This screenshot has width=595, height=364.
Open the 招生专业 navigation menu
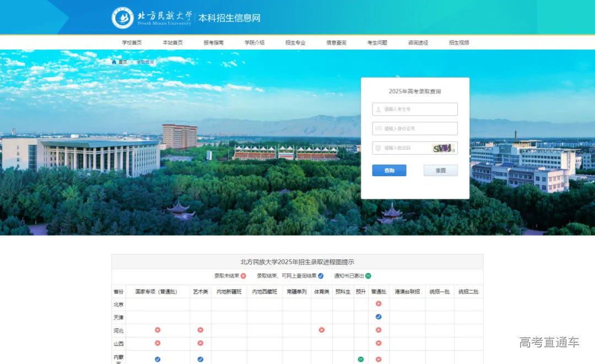[x=295, y=42]
